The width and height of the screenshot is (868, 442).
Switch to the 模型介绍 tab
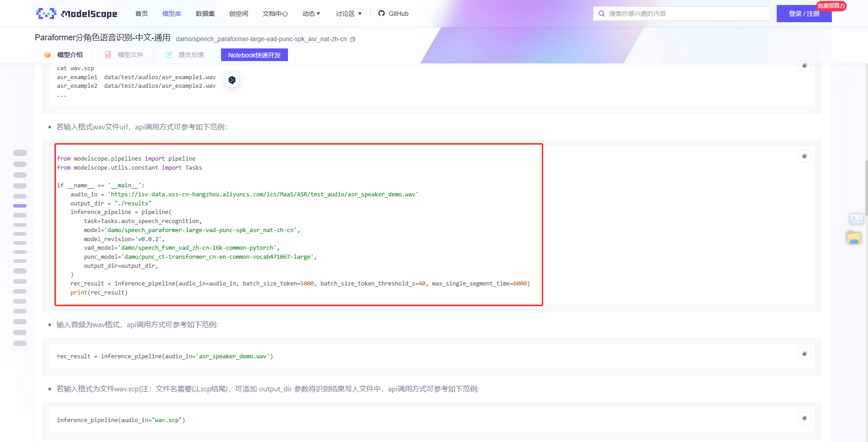point(63,55)
